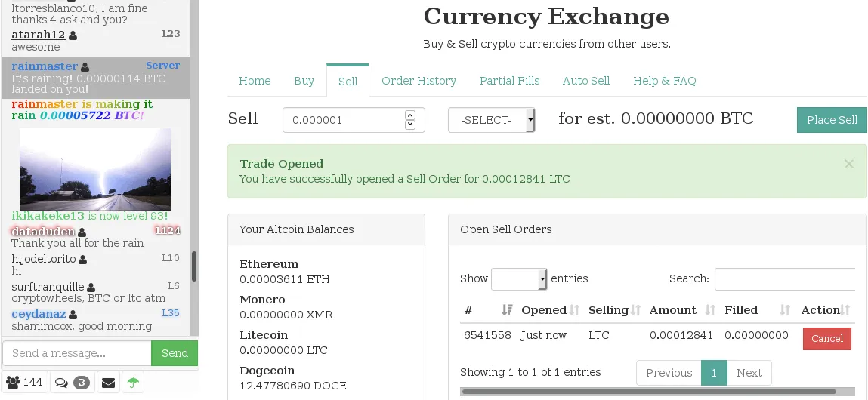Open the Partial Fills tab

tap(510, 81)
